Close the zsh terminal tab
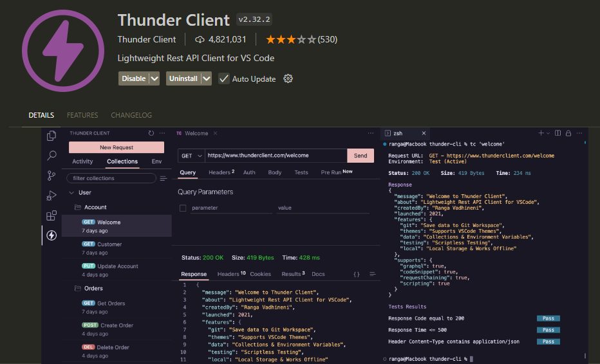Viewport: 600px width, 364px height. 424,133
